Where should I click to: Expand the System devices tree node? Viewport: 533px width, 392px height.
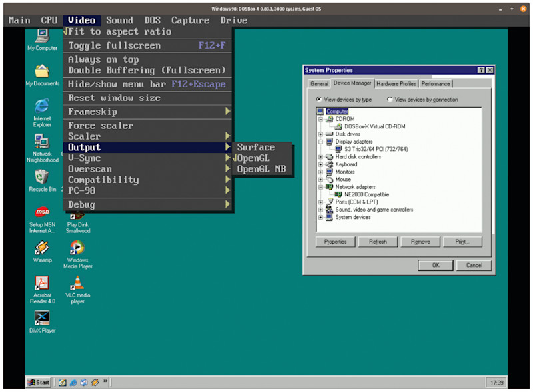coord(320,218)
